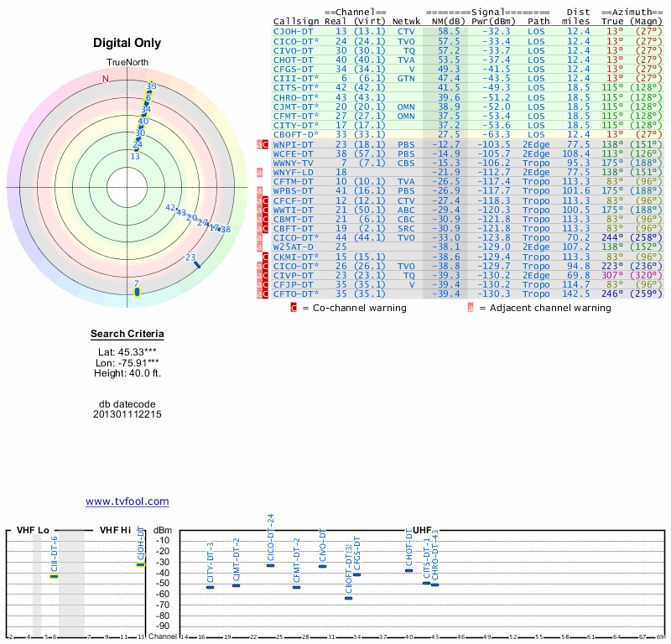Click the adjacent channel icon in the legend
Viewport: 671px width, 644px height.
pyautogui.click(x=471, y=308)
